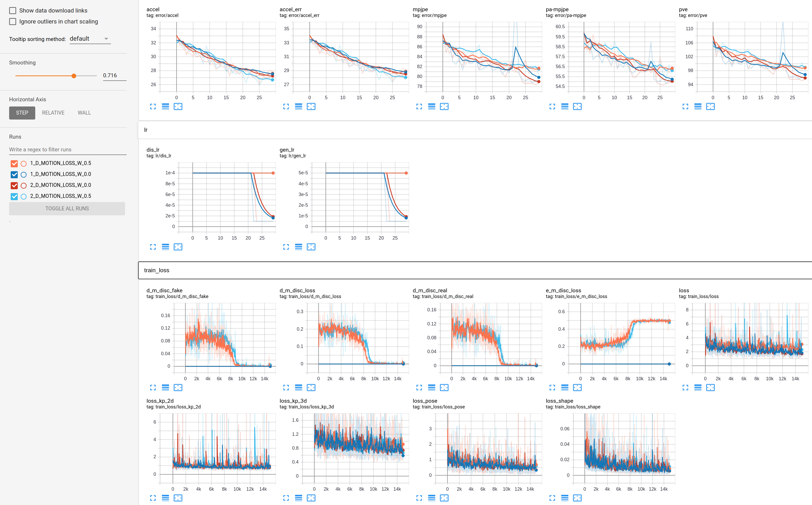Switch horizontal axis to RELATIVE
This screenshot has height=505, width=812.
53,113
